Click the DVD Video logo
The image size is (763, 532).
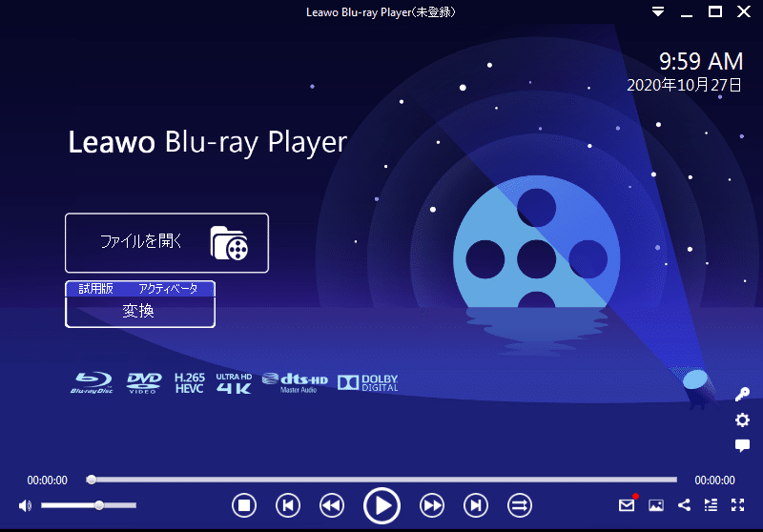click(x=144, y=383)
